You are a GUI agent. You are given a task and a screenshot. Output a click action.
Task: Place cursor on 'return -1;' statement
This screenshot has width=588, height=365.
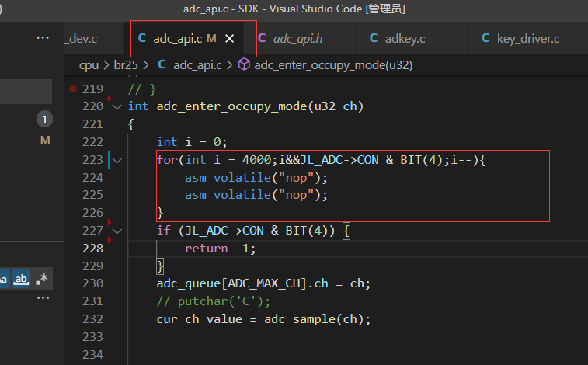tap(221, 248)
